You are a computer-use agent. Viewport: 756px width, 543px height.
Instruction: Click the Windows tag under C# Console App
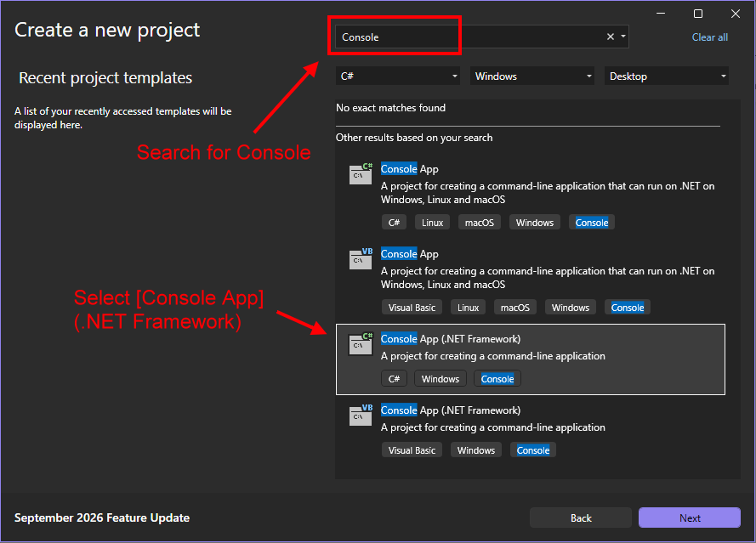[535, 223]
